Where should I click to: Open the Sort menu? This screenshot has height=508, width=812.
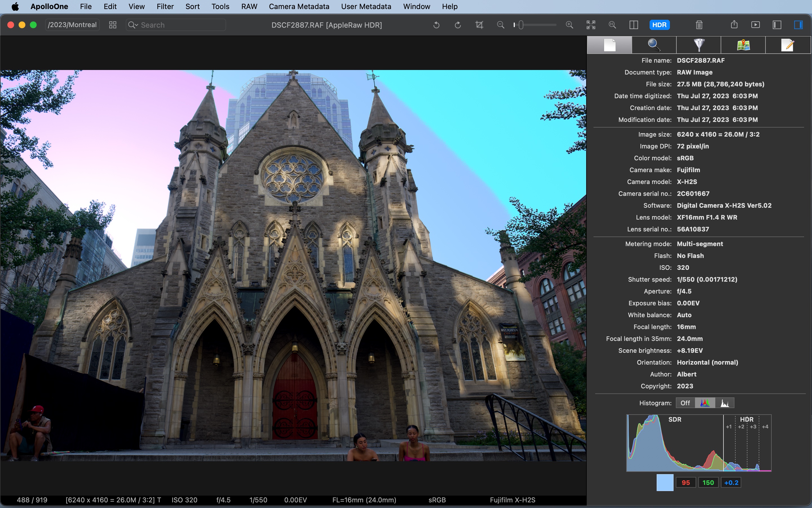(193, 6)
